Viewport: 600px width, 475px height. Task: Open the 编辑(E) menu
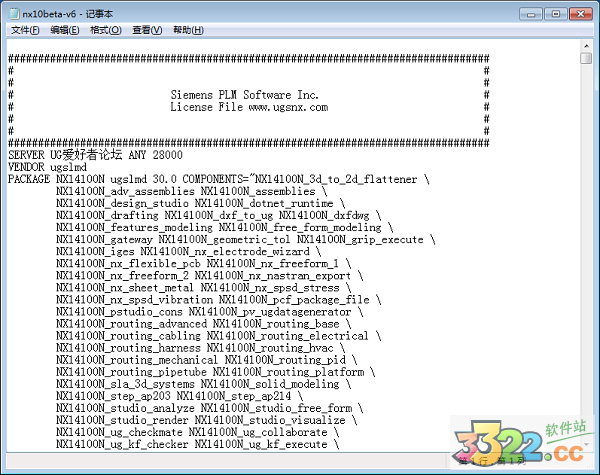pos(65,30)
